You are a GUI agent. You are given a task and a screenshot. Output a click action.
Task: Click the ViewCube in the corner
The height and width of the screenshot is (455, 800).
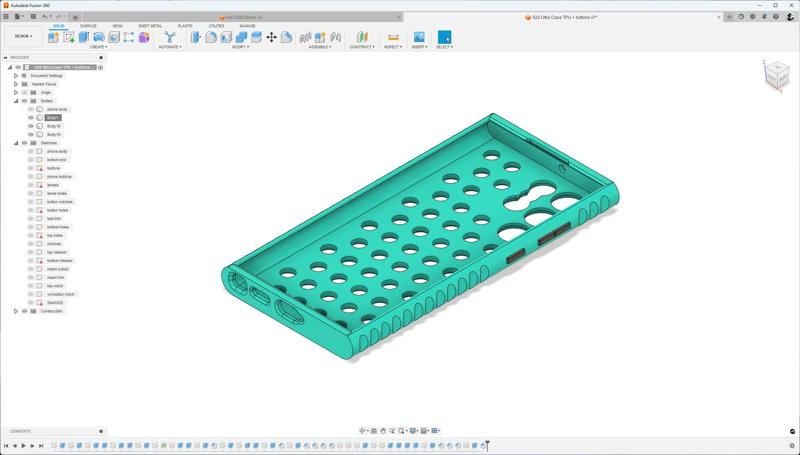pos(776,75)
